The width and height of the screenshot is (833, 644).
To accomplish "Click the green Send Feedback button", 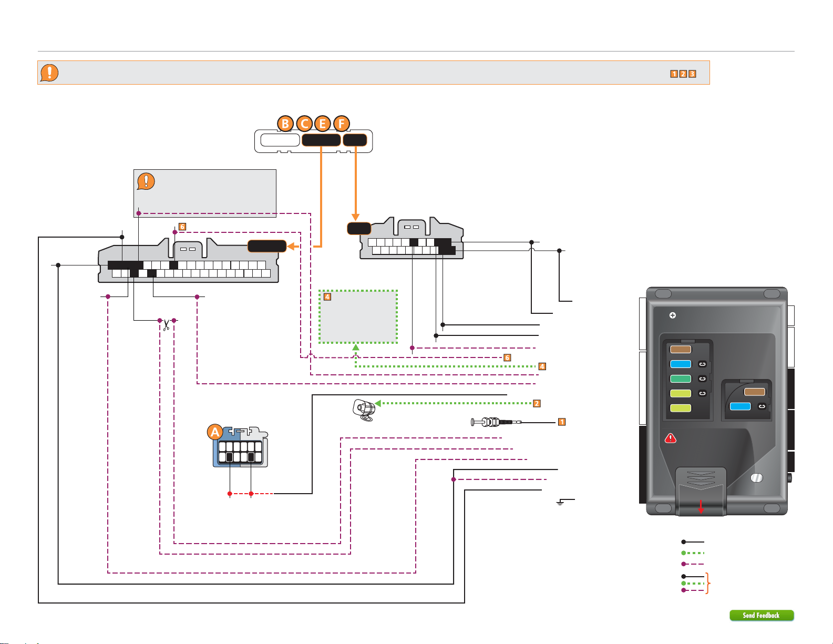I will click(762, 615).
